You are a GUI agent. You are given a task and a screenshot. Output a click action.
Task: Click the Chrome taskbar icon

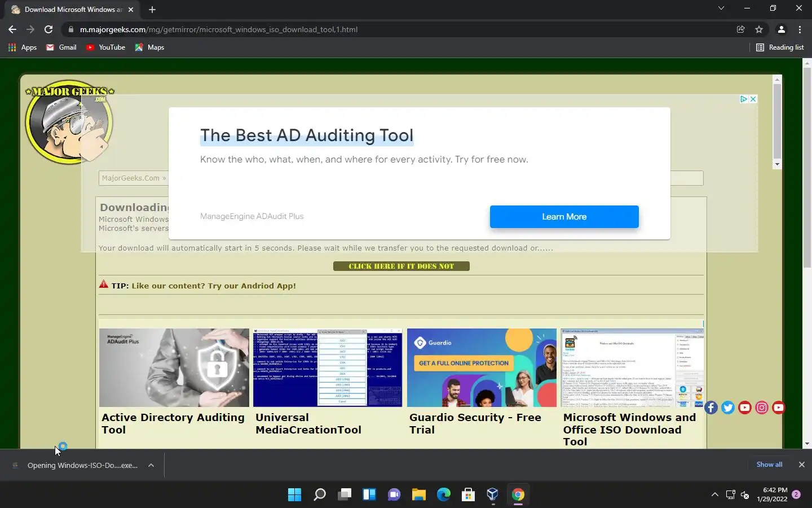[x=518, y=495]
